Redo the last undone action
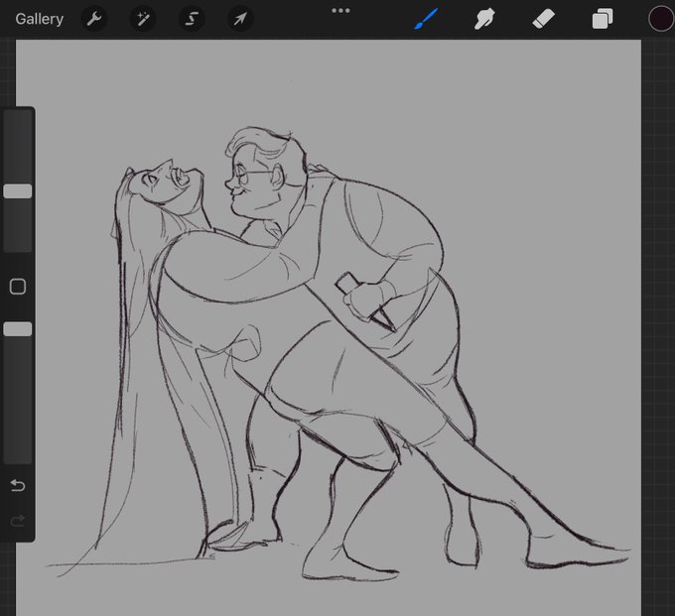Image resolution: width=675 pixels, height=616 pixels. [18, 521]
